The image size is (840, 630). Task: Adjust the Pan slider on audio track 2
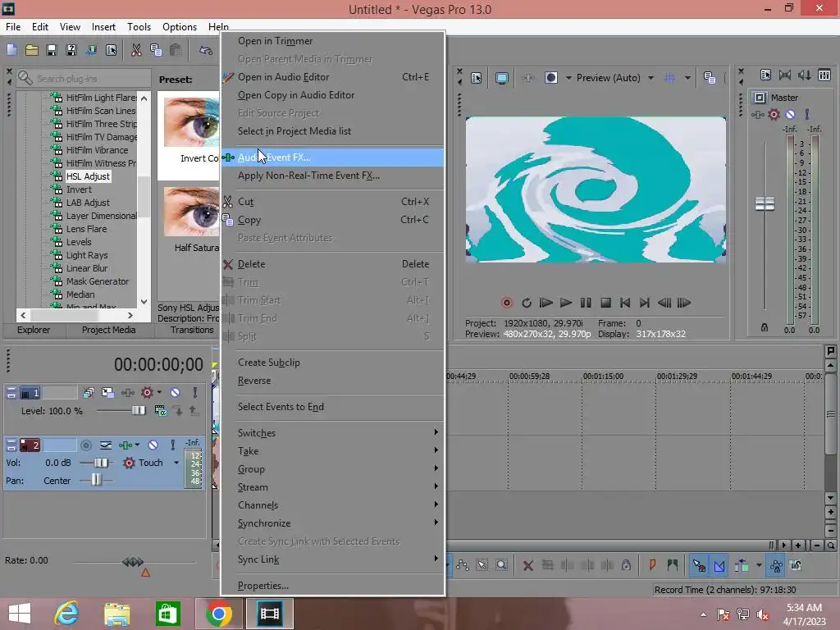pyautogui.click(x=95, y=481)
